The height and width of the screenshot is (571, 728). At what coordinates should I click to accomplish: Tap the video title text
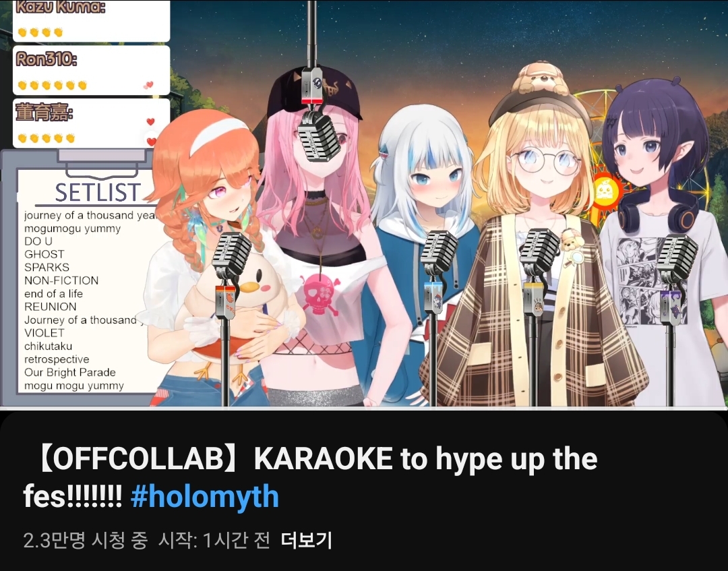tap(310, 477)
